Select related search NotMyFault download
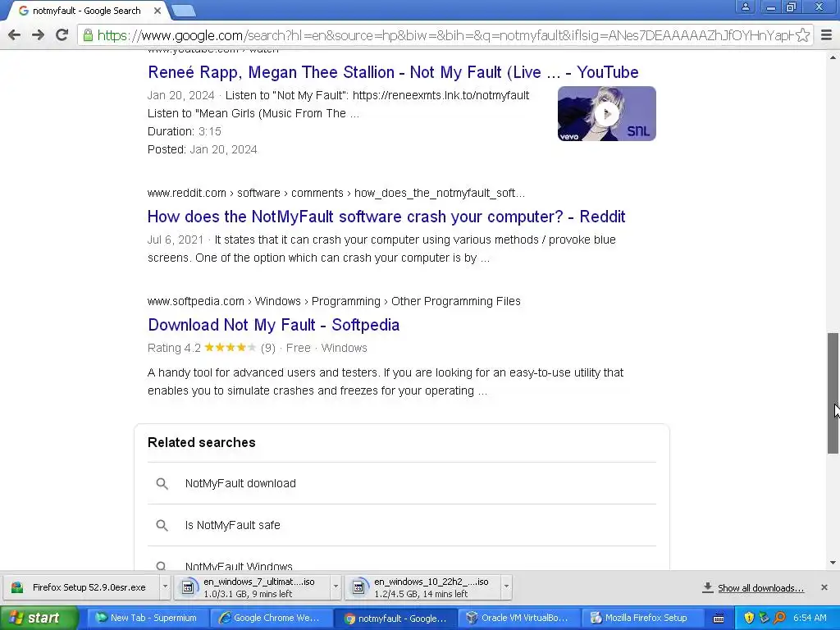 pos(402,483)
